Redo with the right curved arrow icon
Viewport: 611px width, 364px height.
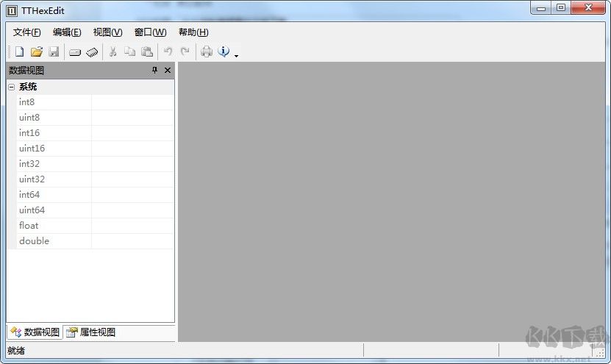coord(185,51)
